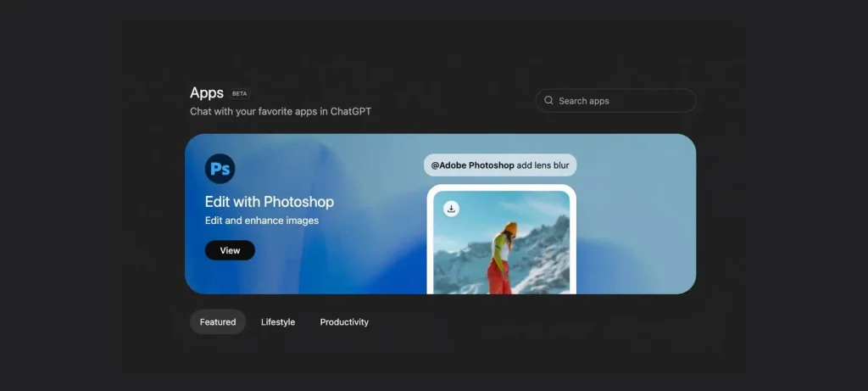This screenshot has height=391, width=868.
Task: Click the magnifying glass search icon
Action: [548, 101]
